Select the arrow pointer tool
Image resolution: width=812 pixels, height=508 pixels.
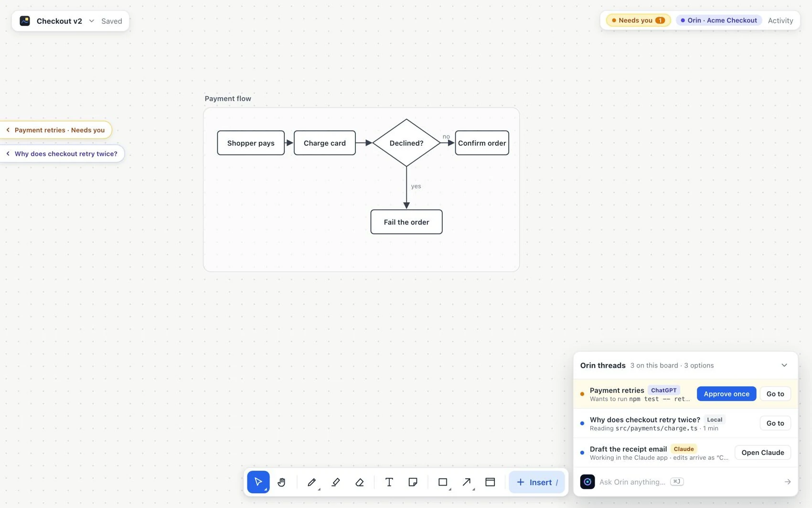click(x=258, y=482)
